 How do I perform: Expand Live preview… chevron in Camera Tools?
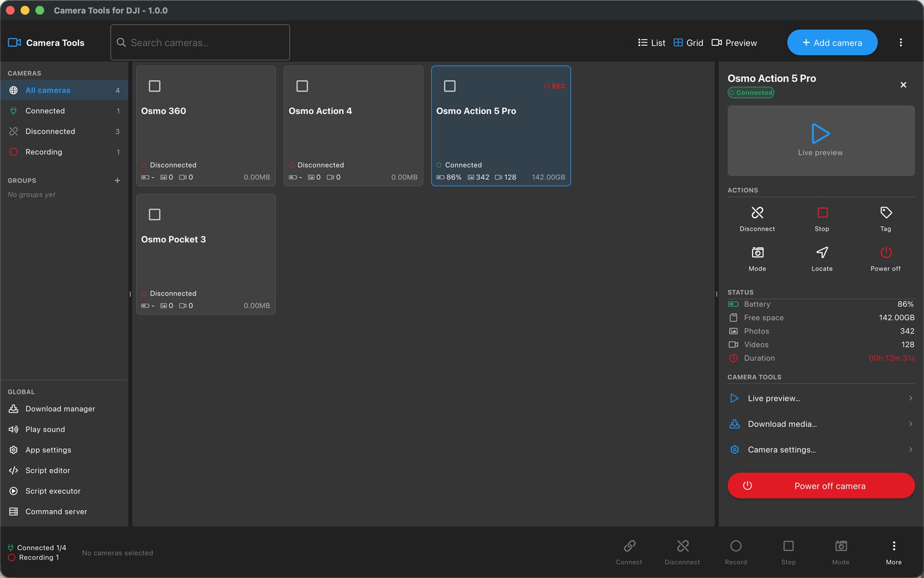point(910,398)
